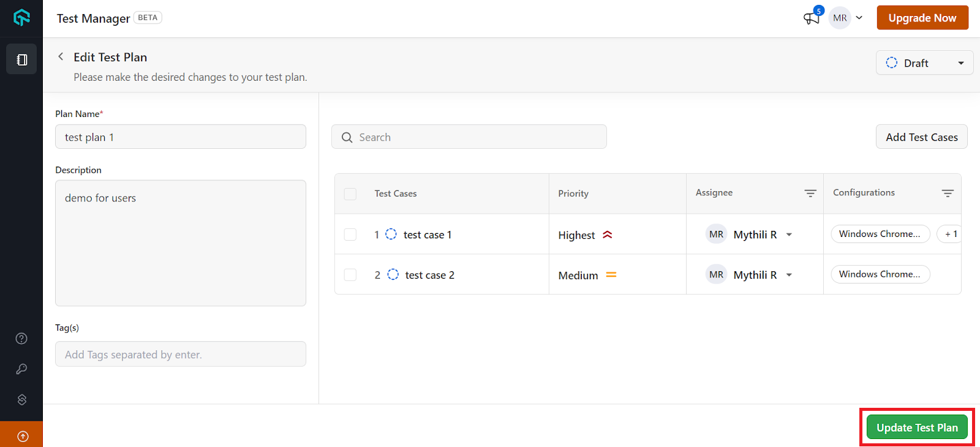The height and width of the screenshot is (447, 980).
Task: Click Upgrade Now button
Action: click(922, 18)
